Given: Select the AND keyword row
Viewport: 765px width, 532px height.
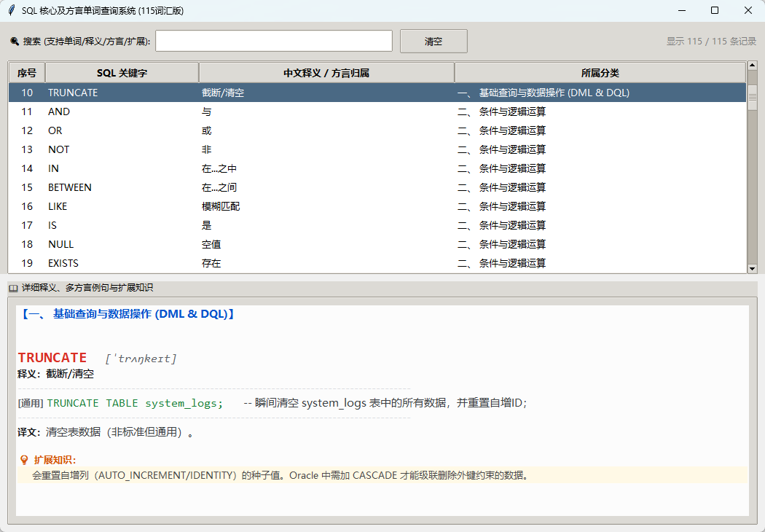Looking at the screenshot, I should 377,112.
